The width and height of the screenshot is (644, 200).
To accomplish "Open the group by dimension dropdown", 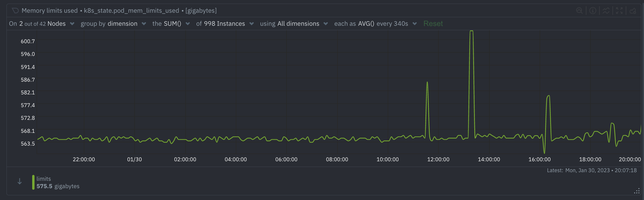I will [113, 24].
